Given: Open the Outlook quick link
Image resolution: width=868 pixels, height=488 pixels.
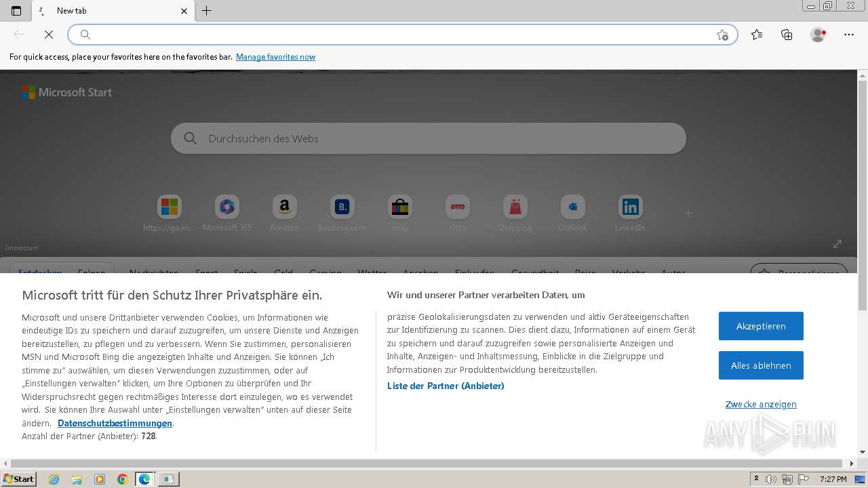Looking at the screenshot, I should (573, 213).
